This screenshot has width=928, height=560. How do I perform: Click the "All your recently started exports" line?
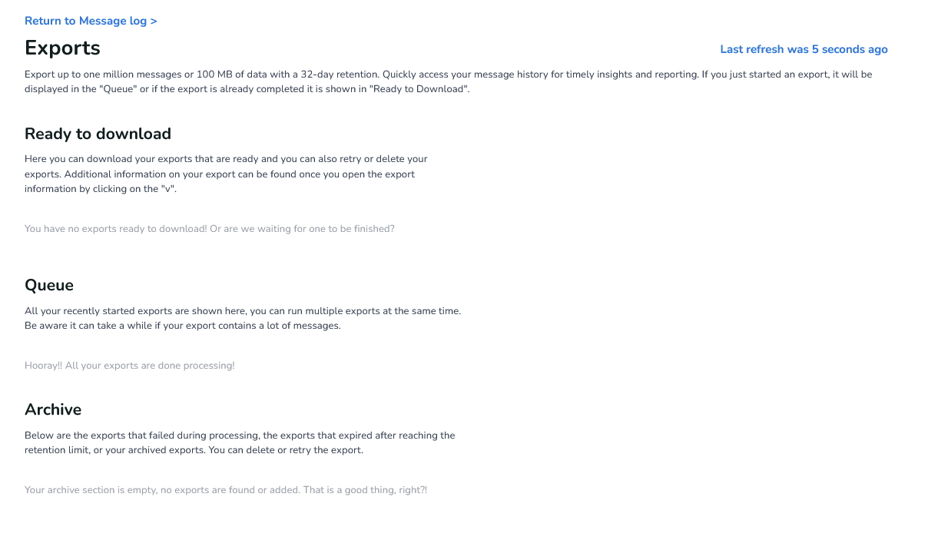[x=243, y=311]
